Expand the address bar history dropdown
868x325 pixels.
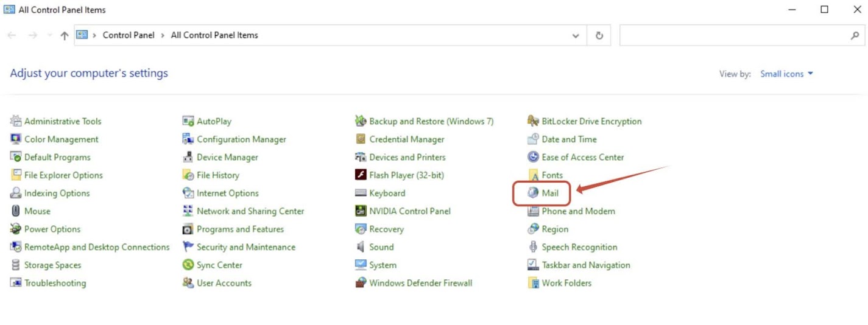pyautogui.click(x=576, y=35)
